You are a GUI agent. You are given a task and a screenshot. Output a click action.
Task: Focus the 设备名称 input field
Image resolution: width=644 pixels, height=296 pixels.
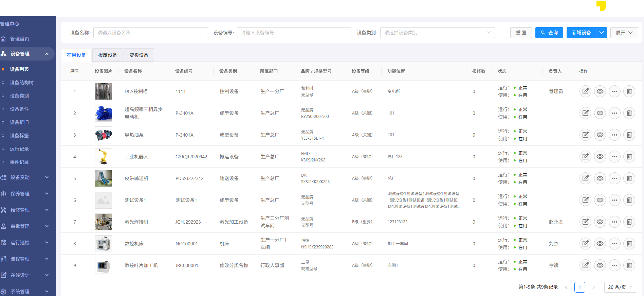(151, 33)
